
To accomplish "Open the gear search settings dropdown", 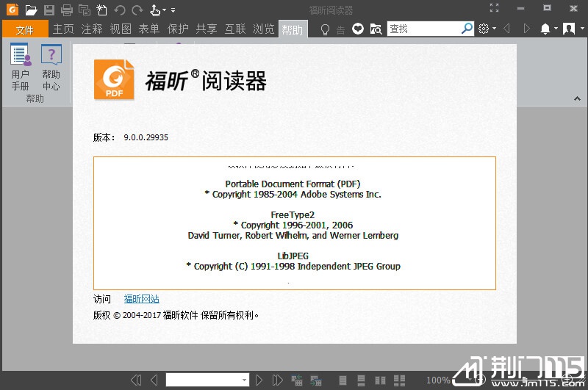I will [x=487, y=29].
